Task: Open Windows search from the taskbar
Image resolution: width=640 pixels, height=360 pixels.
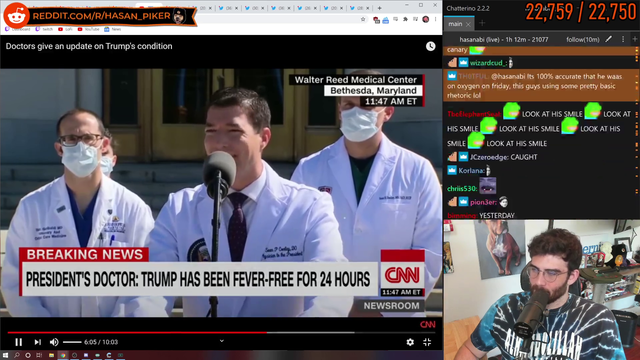Action: (17, 356)
